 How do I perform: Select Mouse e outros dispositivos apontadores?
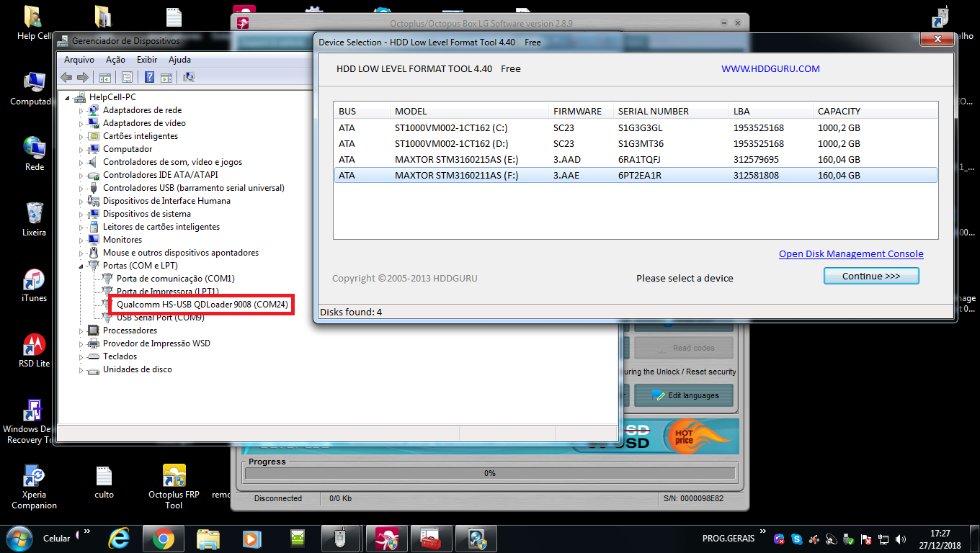point(180,253)
